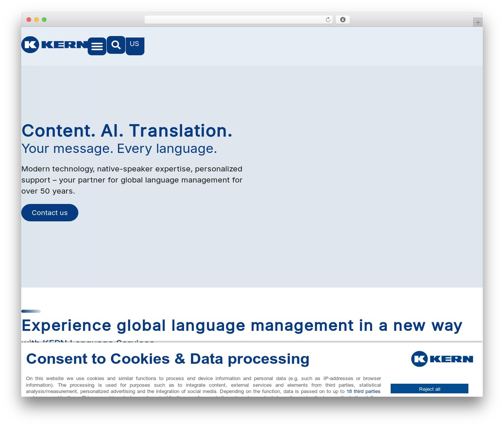Click the browser downloads icon

[x=343, y=20]
